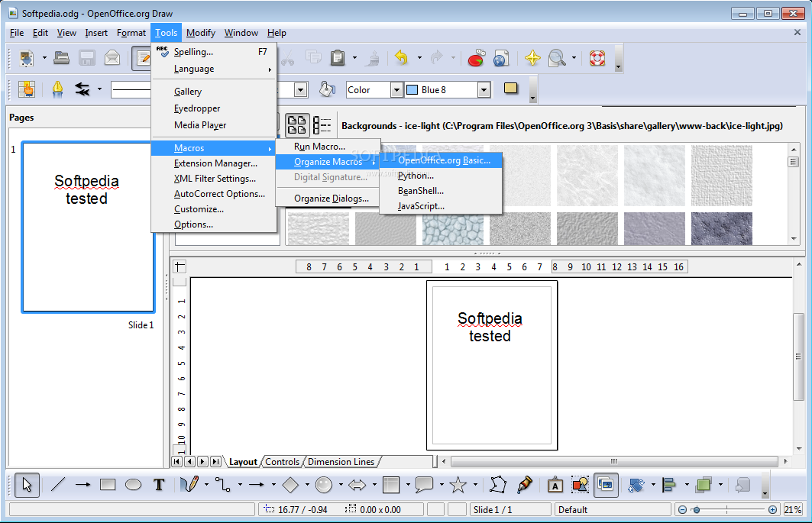Screen dimensions: 812x523
Task: Expand Lines and Arrows dropdown arrow
Action: tap(273, 485)
